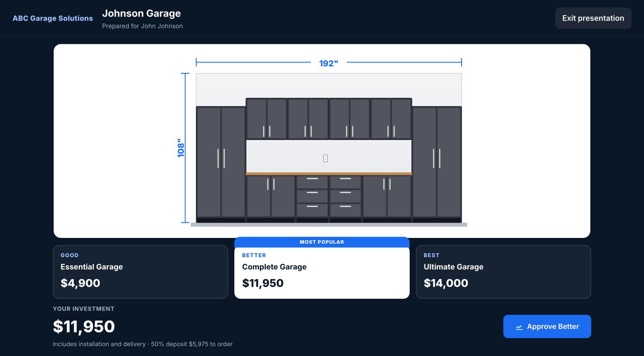The width and height of the screenshot is (644, 356).
Task: Click the installation and deposit note
Action: click(143, 344)
